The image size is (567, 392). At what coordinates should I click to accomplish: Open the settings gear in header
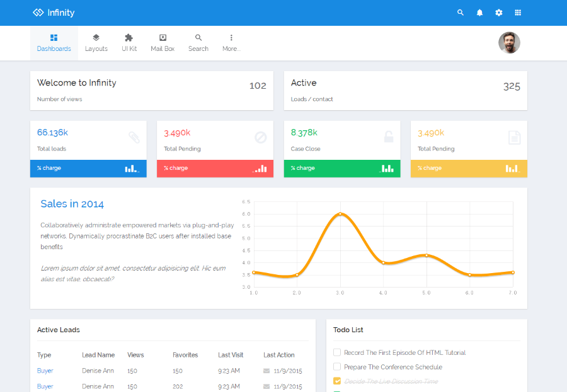click(x=499, y=13)
